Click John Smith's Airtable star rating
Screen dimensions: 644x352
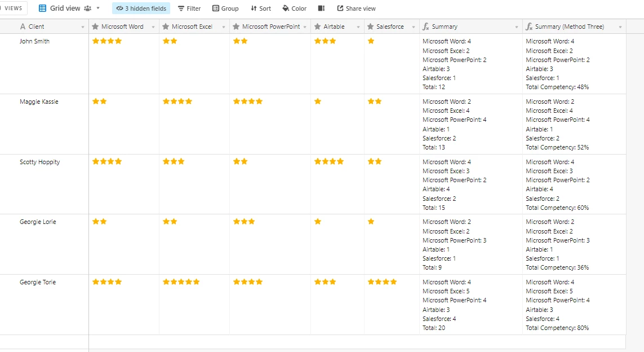(x=325, y=41)
